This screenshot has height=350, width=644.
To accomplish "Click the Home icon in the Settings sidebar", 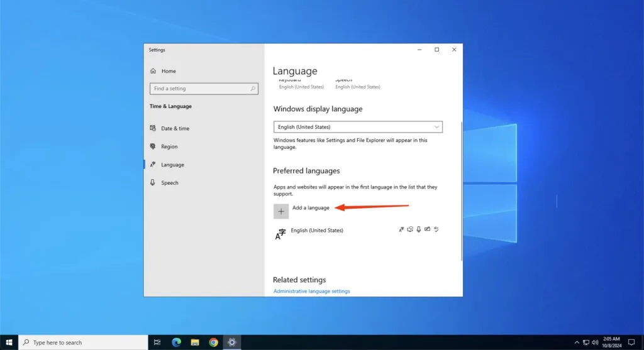I will pyautogui.click(x=153, y=71).
